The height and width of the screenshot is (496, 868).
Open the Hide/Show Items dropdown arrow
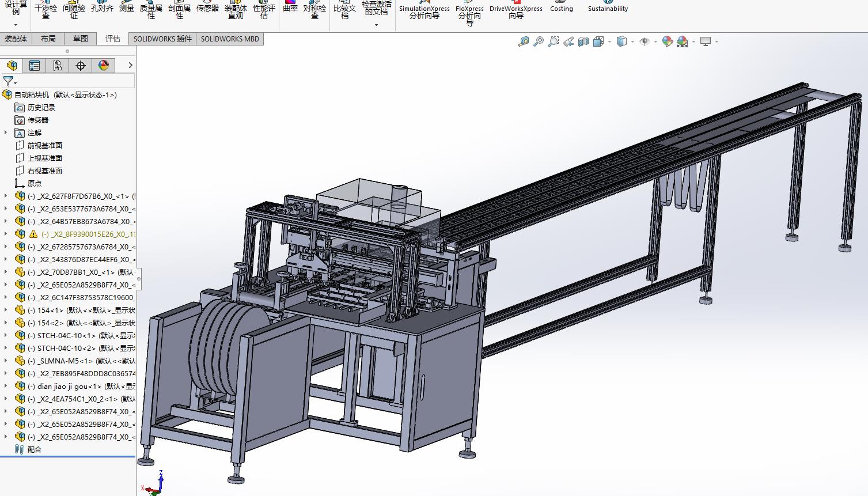coord(655,41)
